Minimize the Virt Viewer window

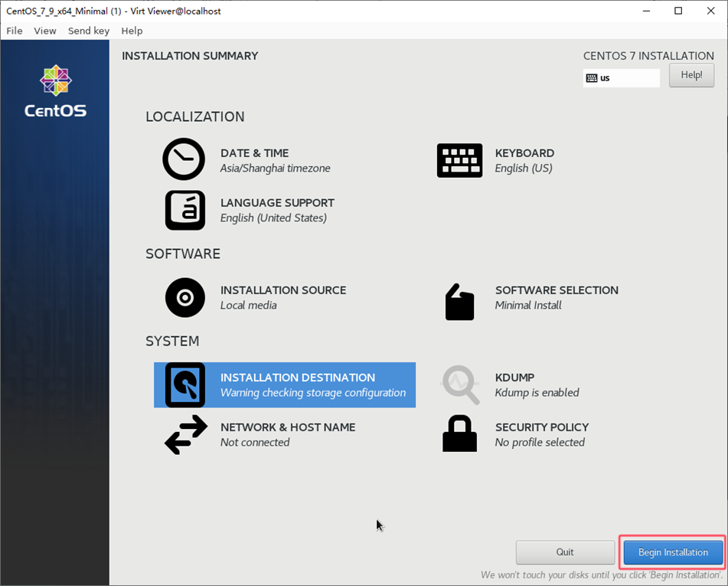coord(646,11)
